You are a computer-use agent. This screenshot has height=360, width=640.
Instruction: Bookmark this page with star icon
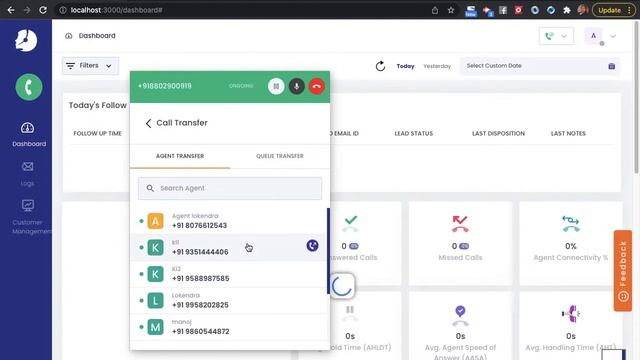point(451,10)
